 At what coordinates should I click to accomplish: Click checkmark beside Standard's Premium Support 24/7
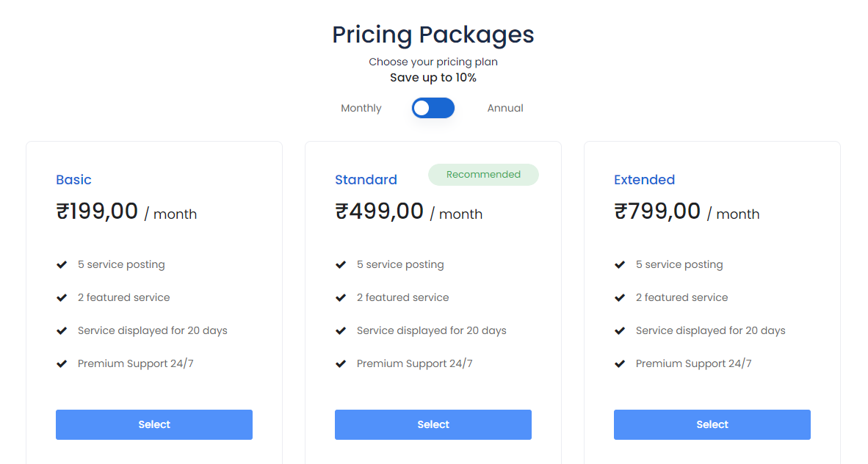[341, 363]
